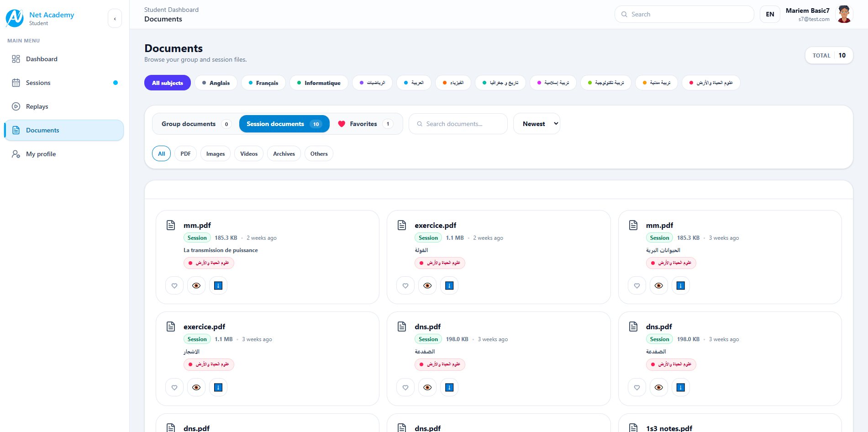Click the Net Academy logo icon
Screen dimensions: 868x432
[x=15, y=18]
